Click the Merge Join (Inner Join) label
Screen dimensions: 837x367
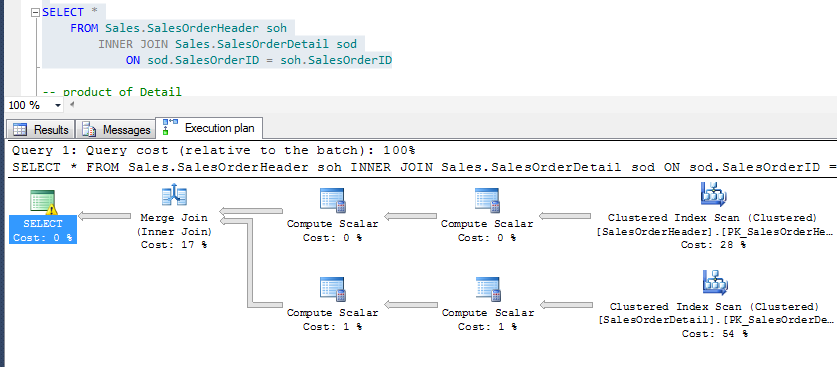[x=174, y=225]
